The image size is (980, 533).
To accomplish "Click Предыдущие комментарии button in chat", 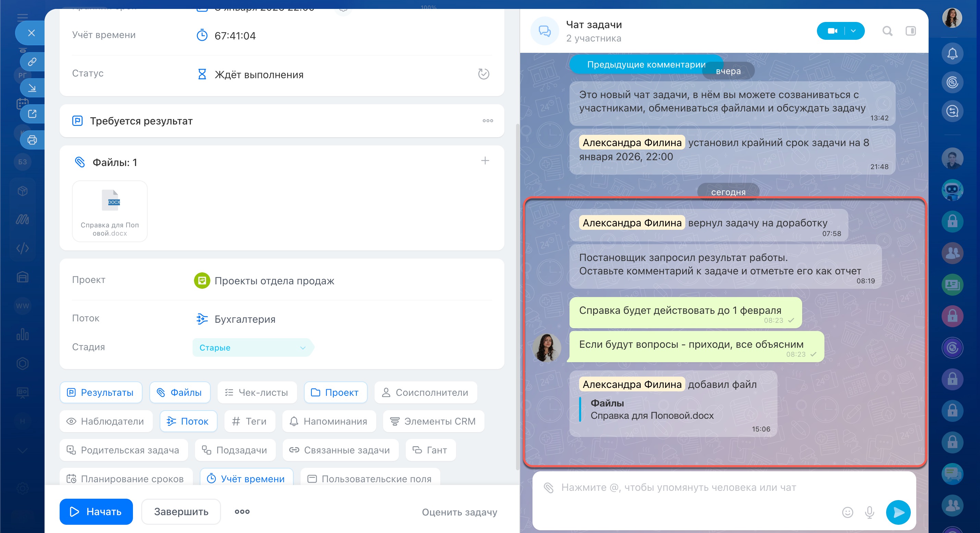I will tap(646, 64).
